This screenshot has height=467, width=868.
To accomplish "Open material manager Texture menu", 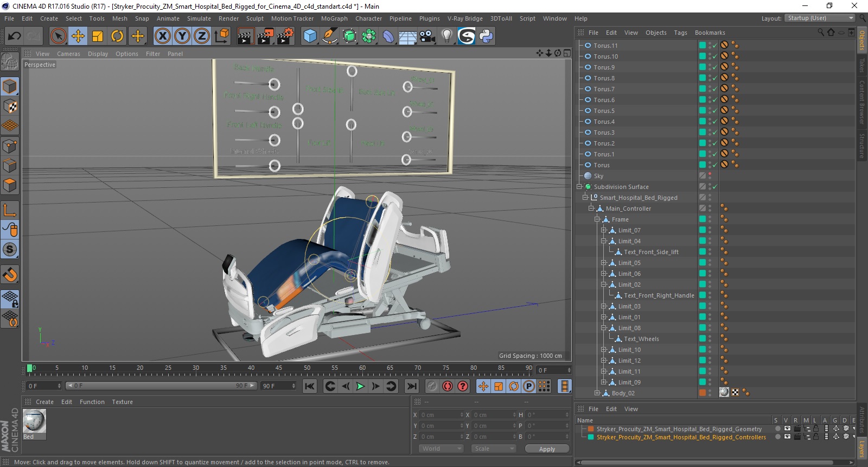I will coord(122,402).
